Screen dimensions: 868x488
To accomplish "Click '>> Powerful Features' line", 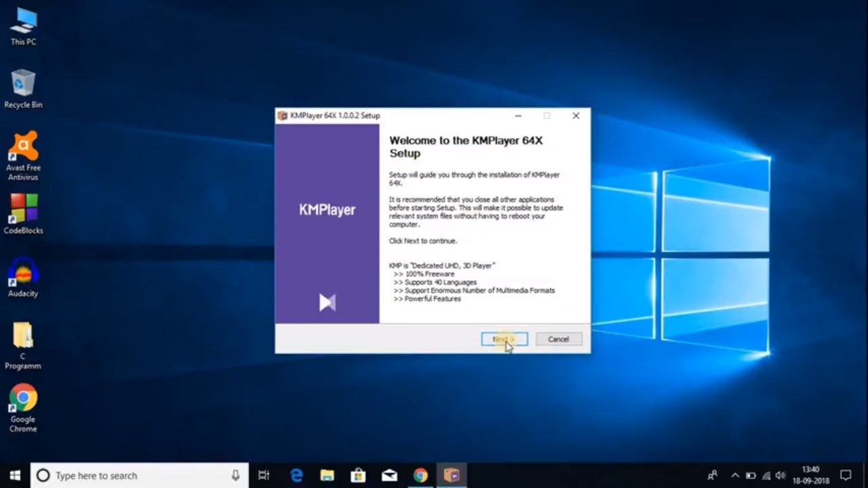I will [427, 298].
